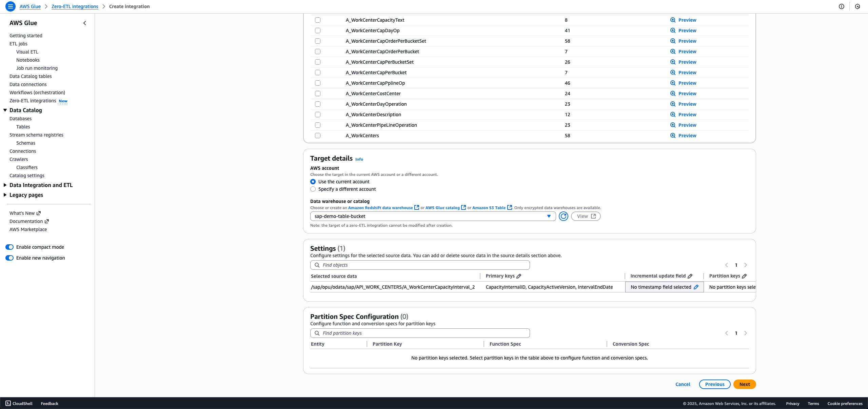This screenshot has width=868, height=409.
Task: Open the CloudShell terminal icon
Action: (x=8, y=403)
